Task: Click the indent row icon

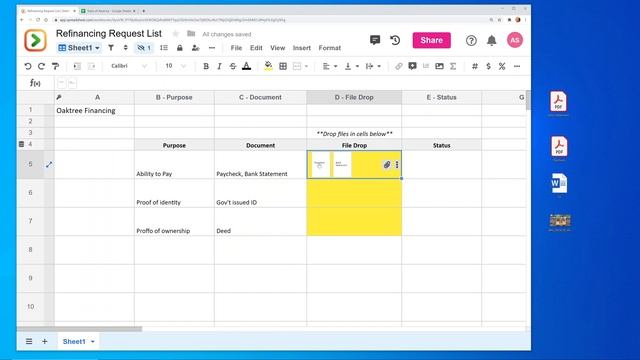Action: point(77,66)
